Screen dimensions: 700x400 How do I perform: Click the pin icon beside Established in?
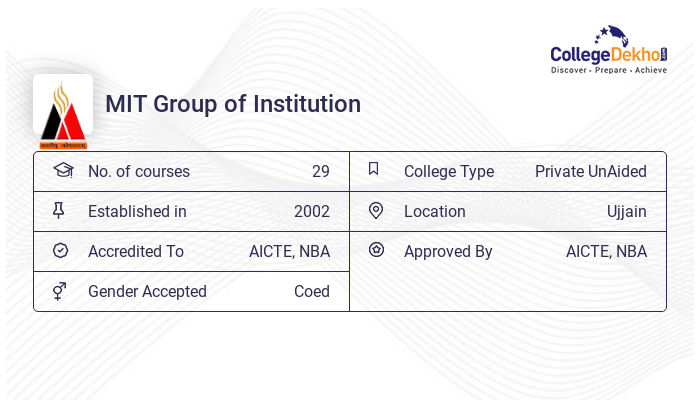59,211
